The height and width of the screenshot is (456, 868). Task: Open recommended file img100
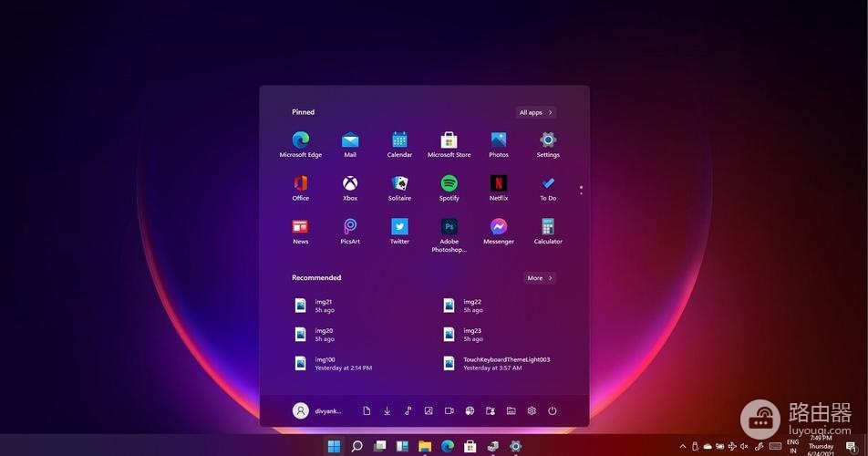pos(333,363)
